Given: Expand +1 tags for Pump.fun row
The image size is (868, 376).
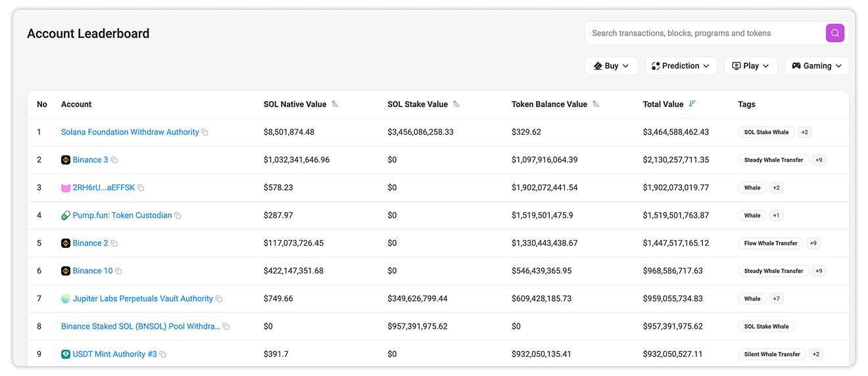Looking at the screenshot, I should pos(776,216).
